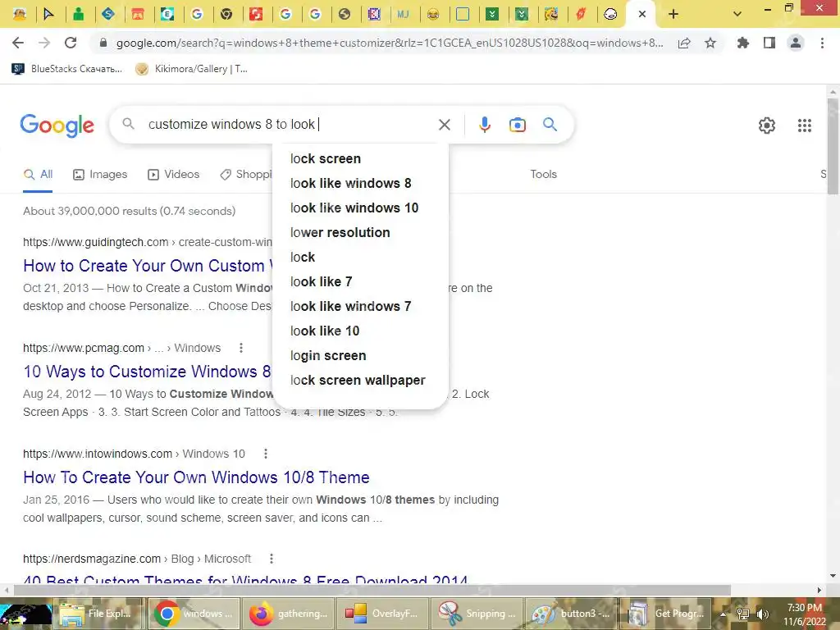The width and height of the screenshot is (840, 630).
Task: Open the nerdsmagazine.com result options menu
Action: click(272, 559)
